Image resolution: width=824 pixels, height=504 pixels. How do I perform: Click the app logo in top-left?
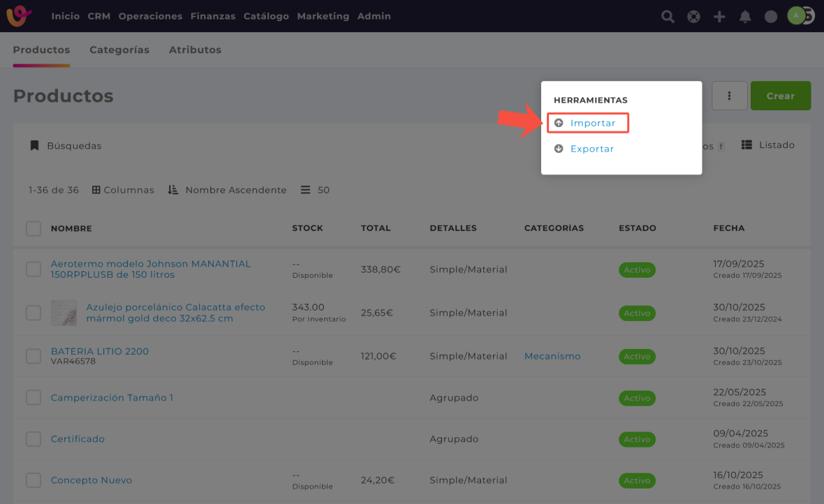(19, 16)
